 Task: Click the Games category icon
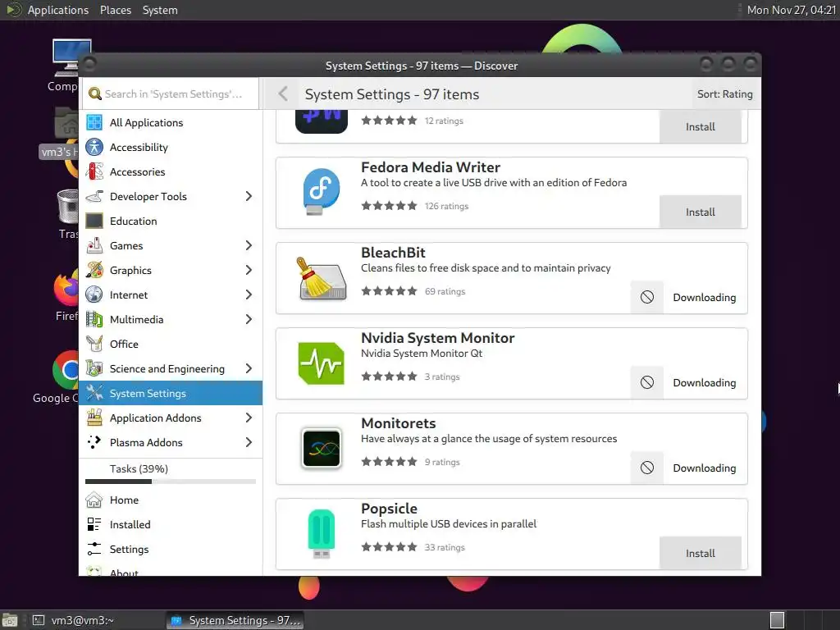click(94, 246)
